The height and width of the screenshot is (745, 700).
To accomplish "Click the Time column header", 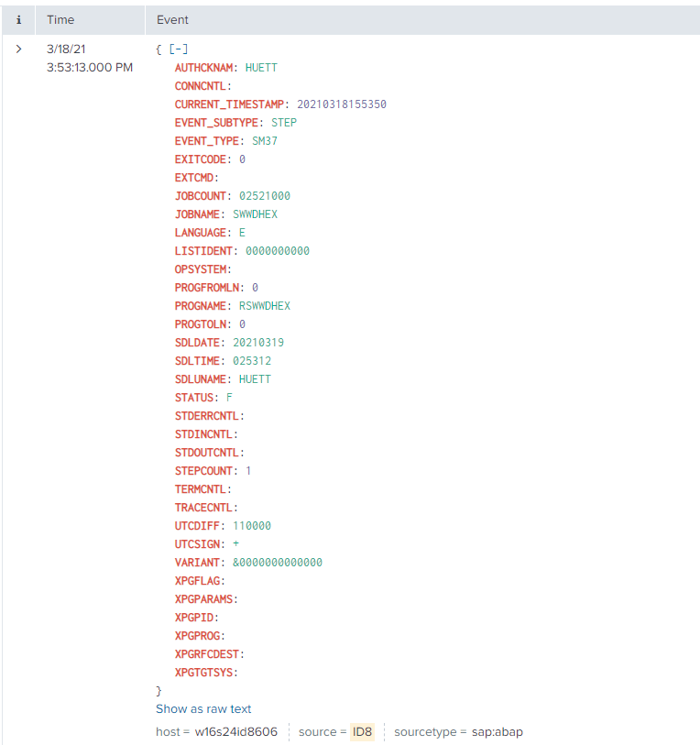I will pos(60,19).
